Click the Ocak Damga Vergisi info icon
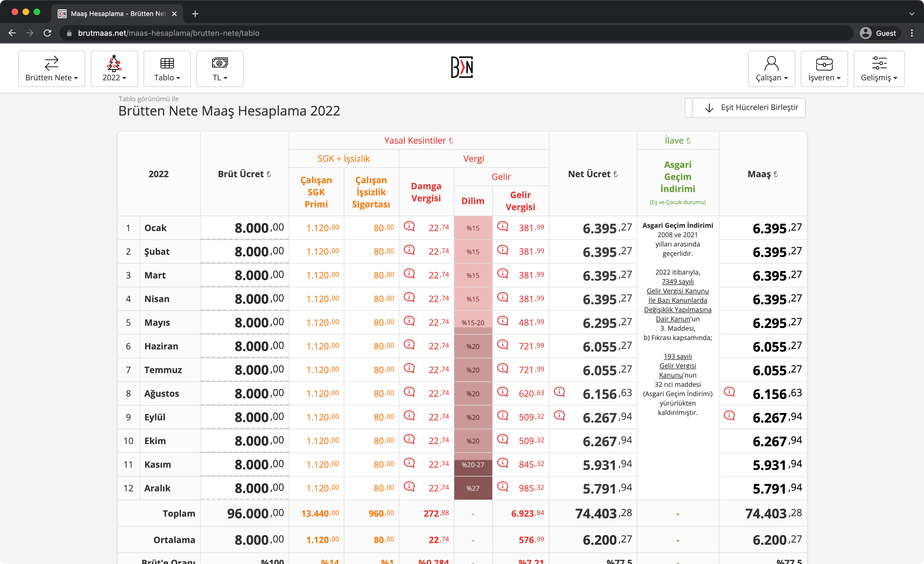The width and height of the screenshot is (924, 564). click(x=409, y=226)
